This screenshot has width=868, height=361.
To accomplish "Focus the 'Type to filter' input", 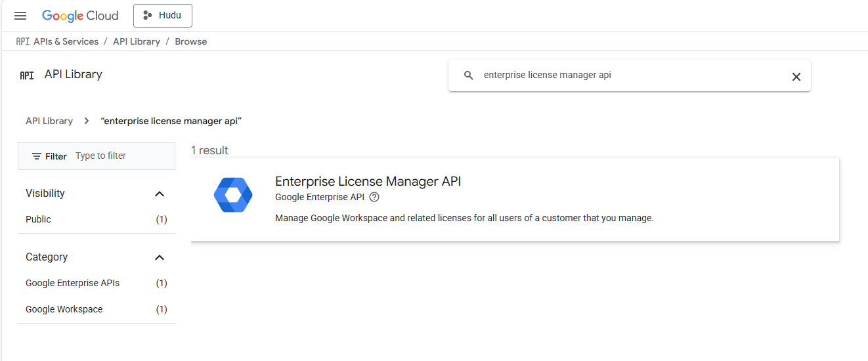I will tap(121, 156).
